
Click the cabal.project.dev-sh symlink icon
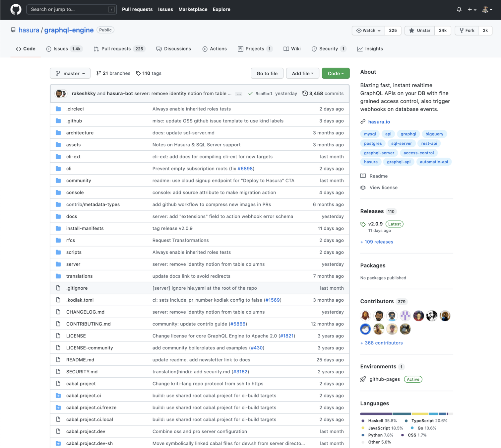[58, 443]
